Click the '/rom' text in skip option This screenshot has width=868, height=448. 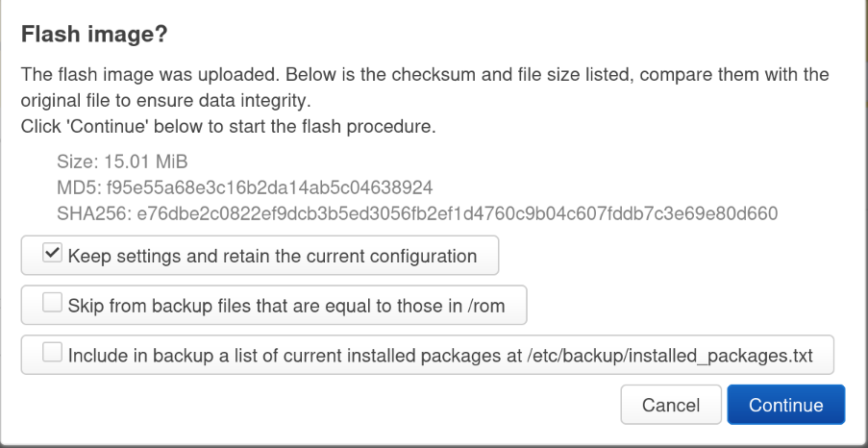point(486,306)
